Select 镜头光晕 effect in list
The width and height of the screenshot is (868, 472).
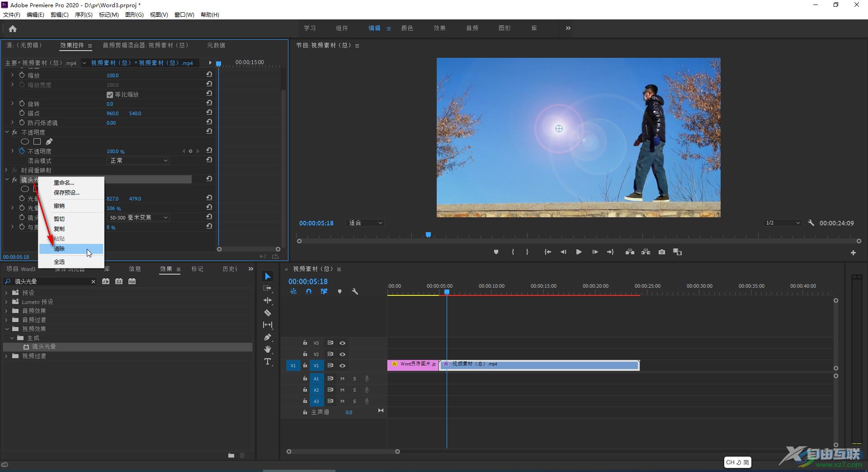click(44, 347)
